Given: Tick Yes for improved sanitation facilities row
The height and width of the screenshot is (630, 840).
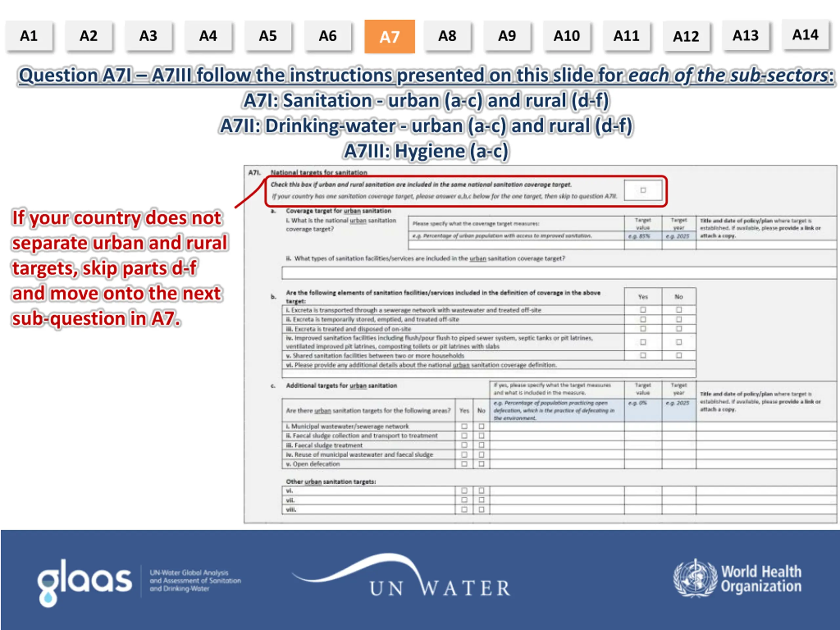Looking at the screenshot, I should (643, 342).
